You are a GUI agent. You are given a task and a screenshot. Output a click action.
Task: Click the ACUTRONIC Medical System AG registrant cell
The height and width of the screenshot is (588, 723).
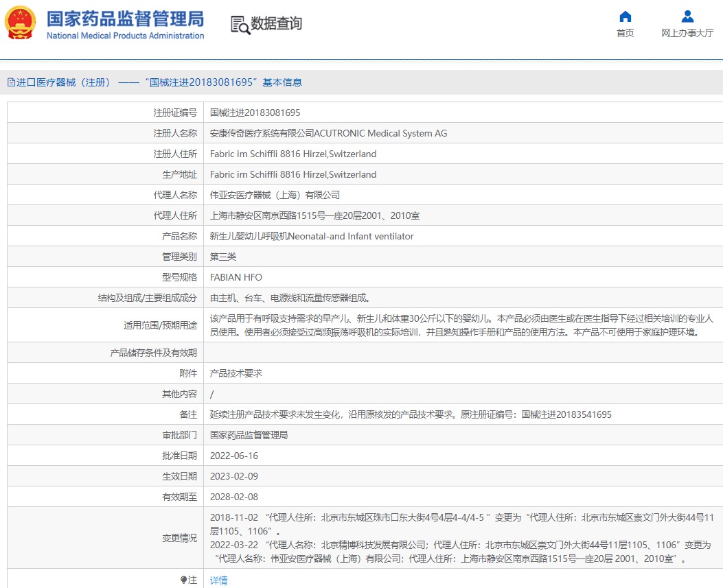click(328, 133)
